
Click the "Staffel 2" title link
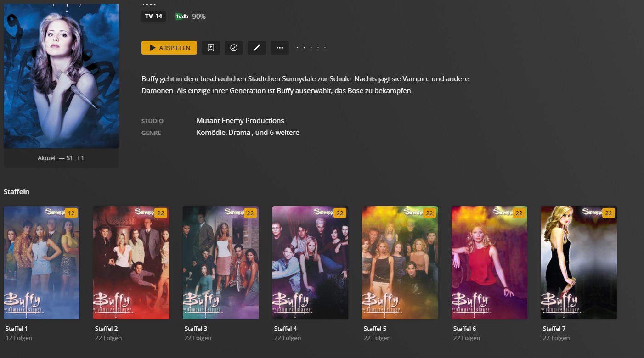(x=107, y=329)
